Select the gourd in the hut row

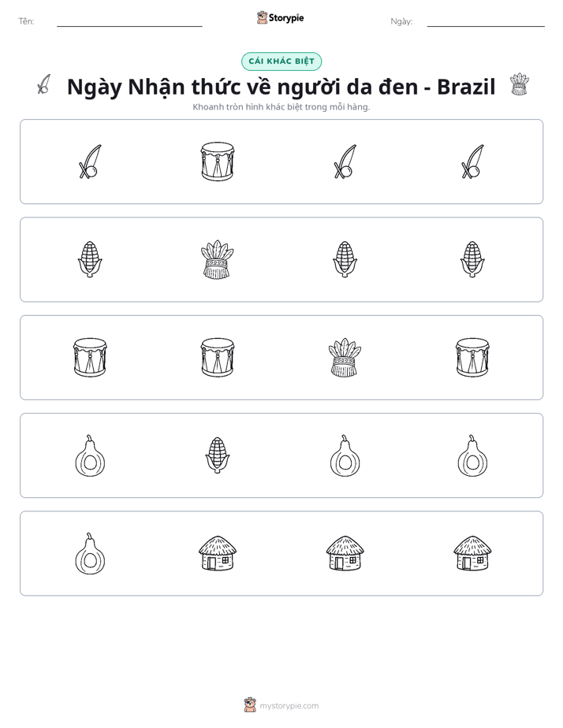tap(90, 553)
